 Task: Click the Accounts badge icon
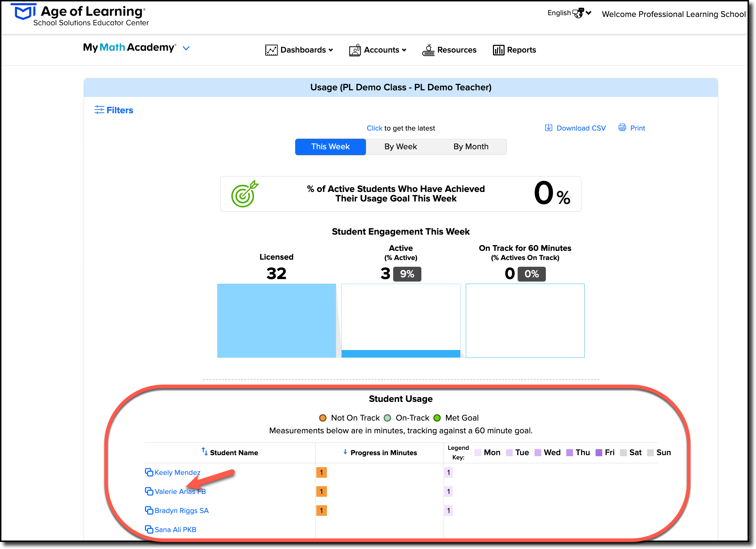tap(355, 50)
